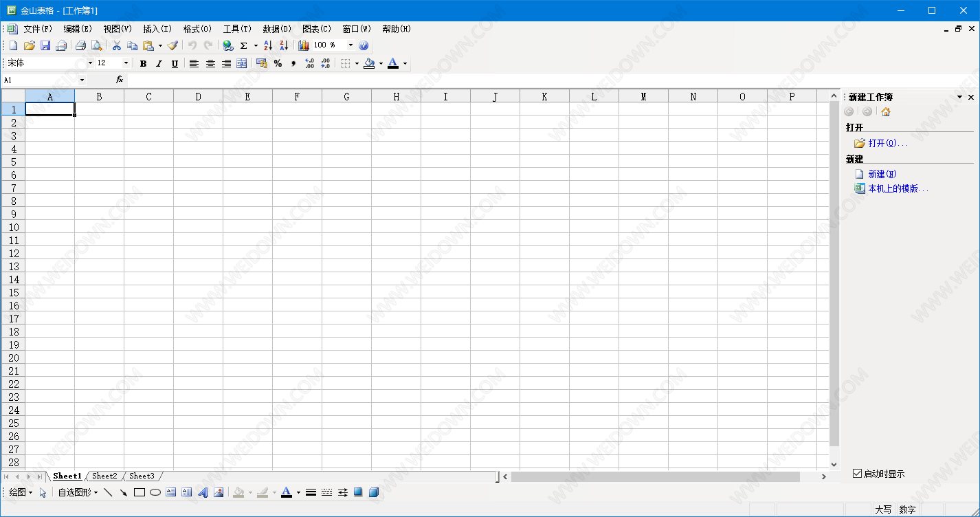
Task: Select the Arrow drawing tool
Action: pos(124,492)
